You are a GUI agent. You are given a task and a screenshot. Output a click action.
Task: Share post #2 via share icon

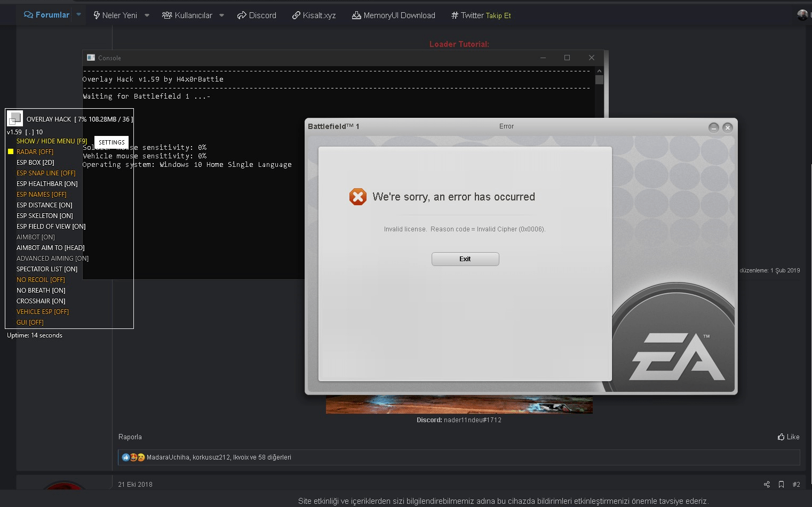(x=767, y=485)
